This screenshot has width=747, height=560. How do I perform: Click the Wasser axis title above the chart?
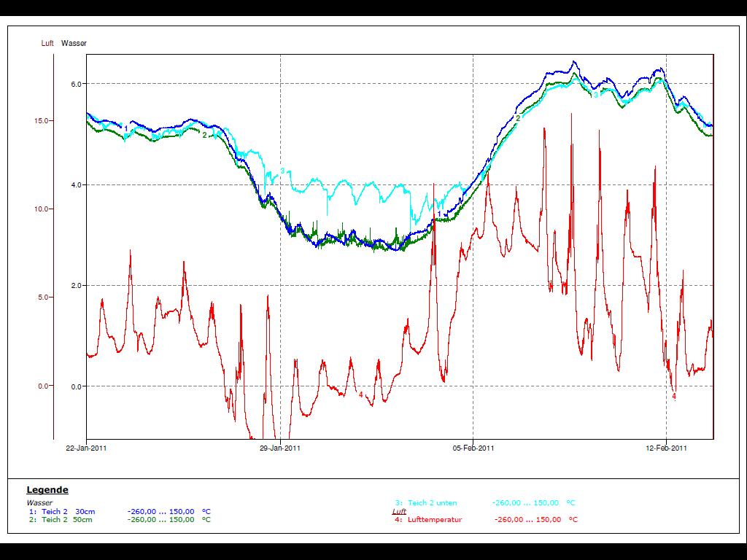[x=74, y=44]
